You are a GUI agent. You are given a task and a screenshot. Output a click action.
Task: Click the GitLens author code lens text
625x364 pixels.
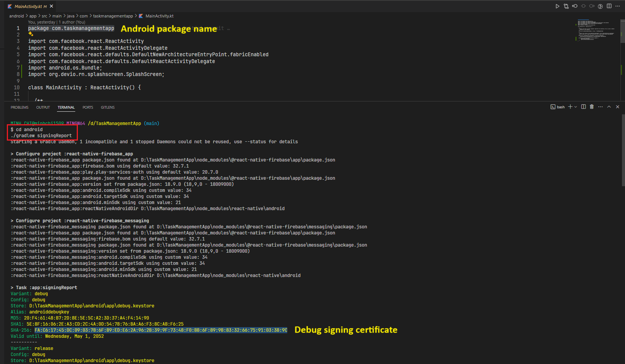point(57,22)
